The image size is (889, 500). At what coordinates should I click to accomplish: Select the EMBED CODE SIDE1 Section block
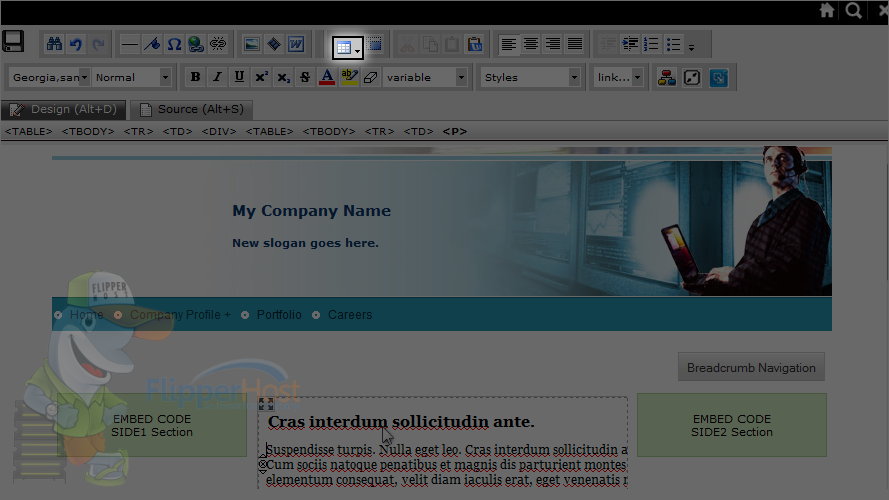tap(152, 425)
